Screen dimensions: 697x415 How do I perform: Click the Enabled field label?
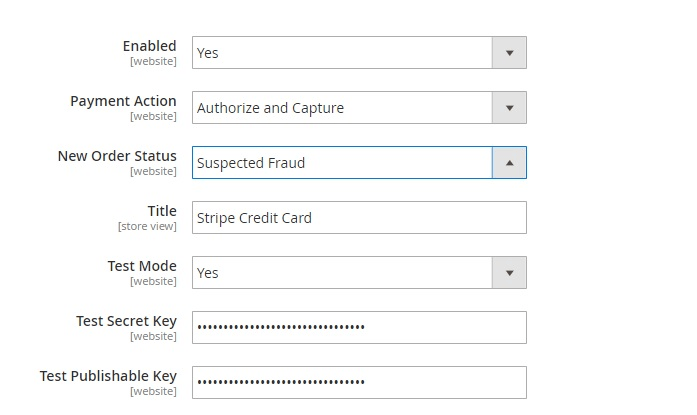click(x=149, y=46)
